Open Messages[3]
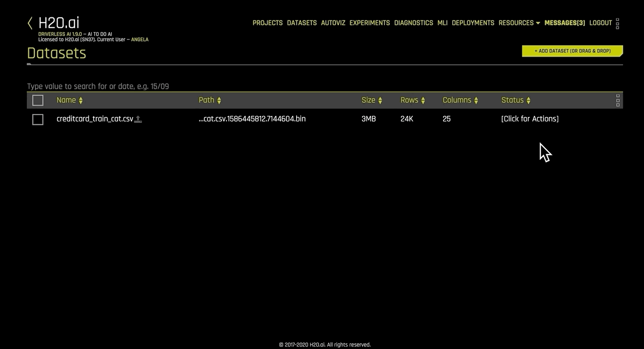The height and width of the screenshot is (349, 644). (564, 23)
